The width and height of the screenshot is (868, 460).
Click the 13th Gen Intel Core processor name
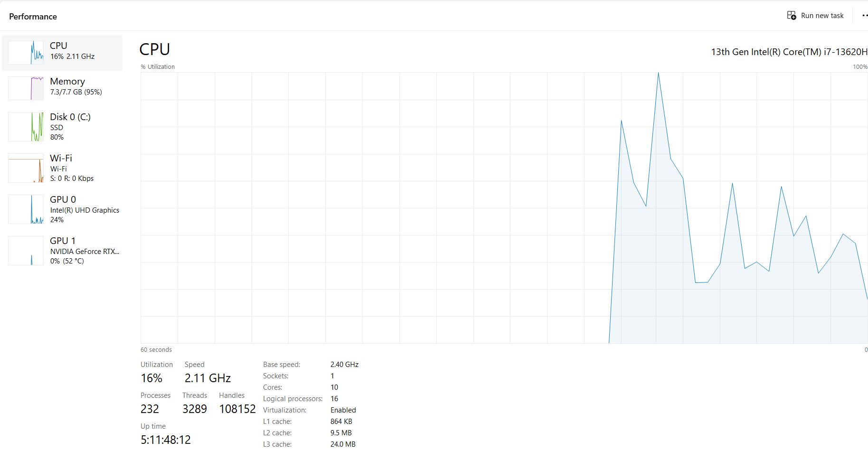(x=789, y=52)
